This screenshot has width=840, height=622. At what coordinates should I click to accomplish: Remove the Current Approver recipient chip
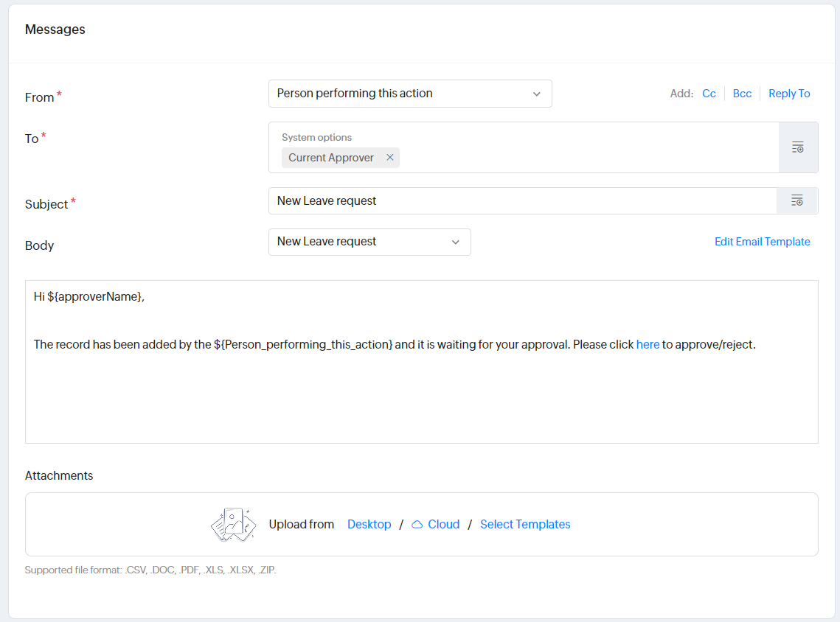[x=390, y=158]
